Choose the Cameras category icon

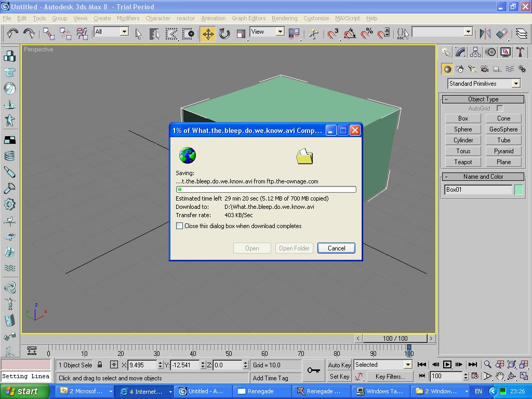point(484,69)
